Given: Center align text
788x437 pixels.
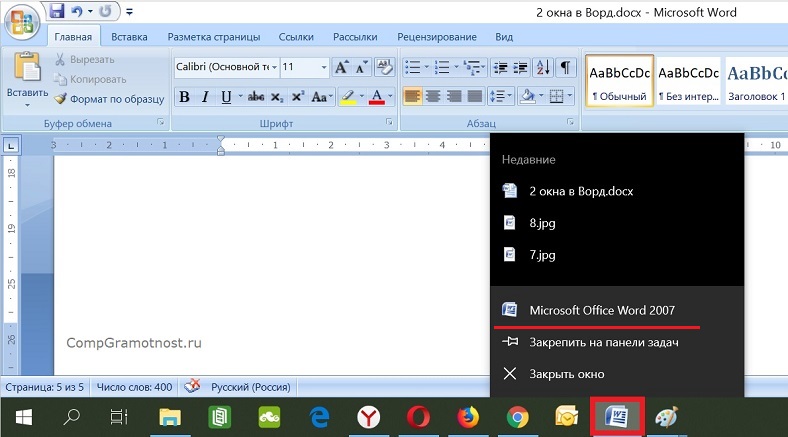Looking at the screenshot, I should click(x=433, y=96).
